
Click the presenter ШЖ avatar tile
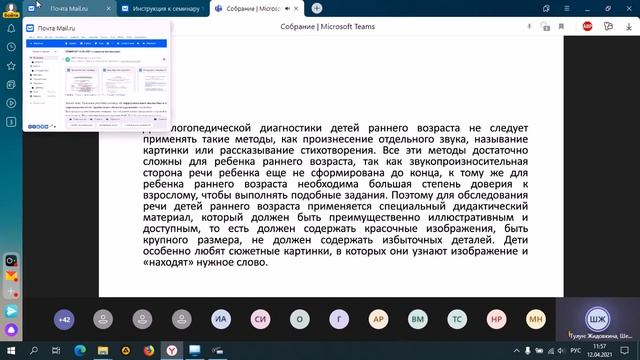(x=598, y=319)
